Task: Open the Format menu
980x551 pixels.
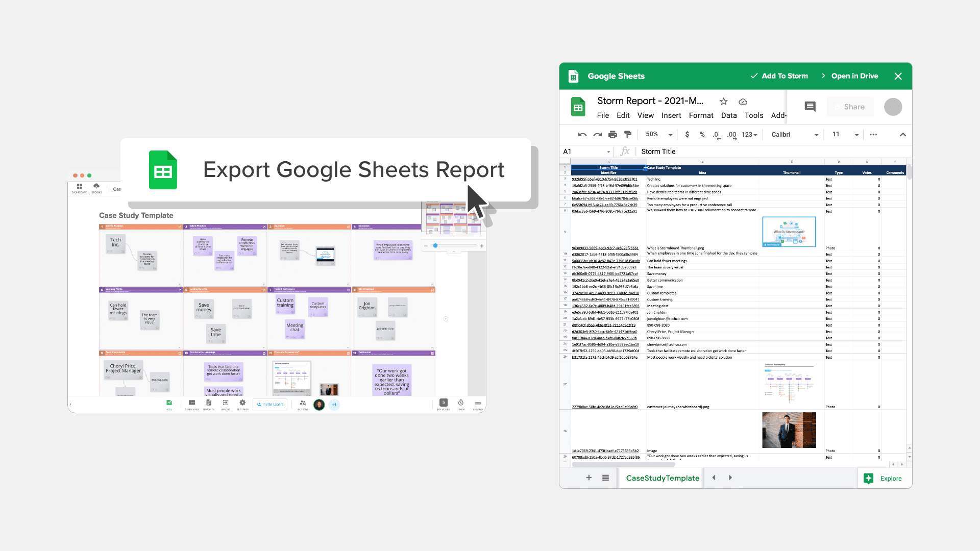Action: pyautogui.click(x=701, y=115)
